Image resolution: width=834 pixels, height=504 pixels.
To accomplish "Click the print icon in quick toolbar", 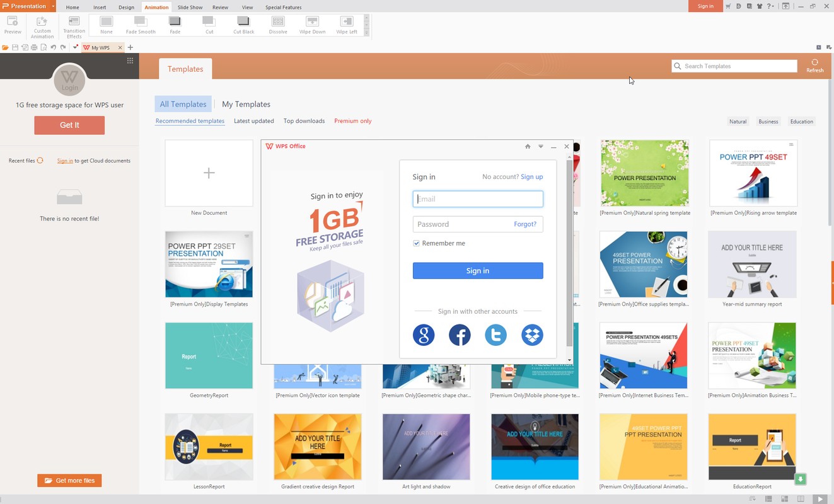I will [33, 47].
